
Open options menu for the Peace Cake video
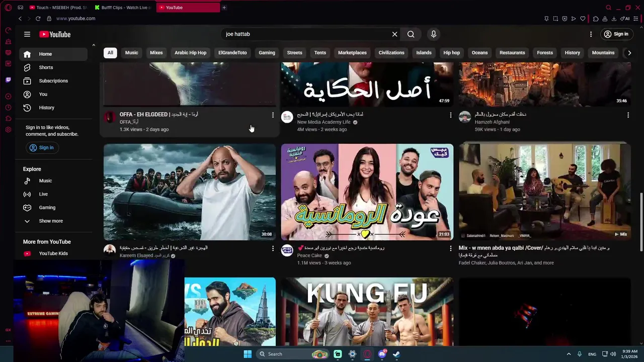pyautogui.click(x=450, y=248)
